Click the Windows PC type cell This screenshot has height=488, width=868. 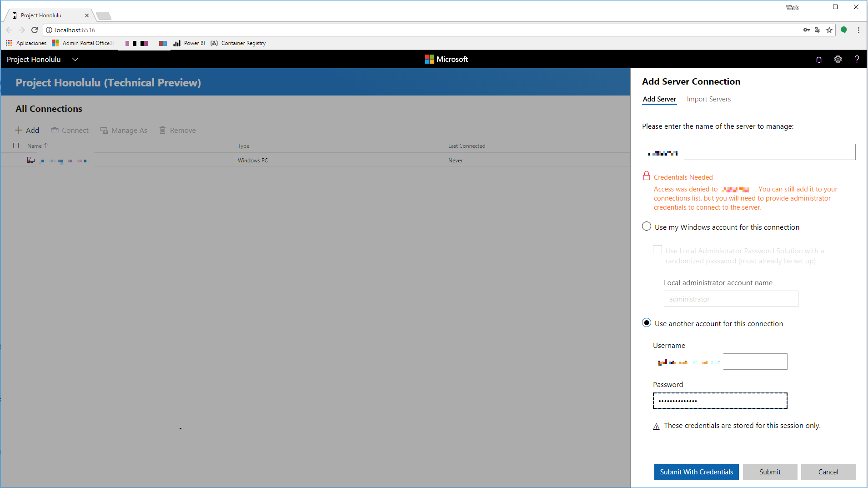coord(253,161)
